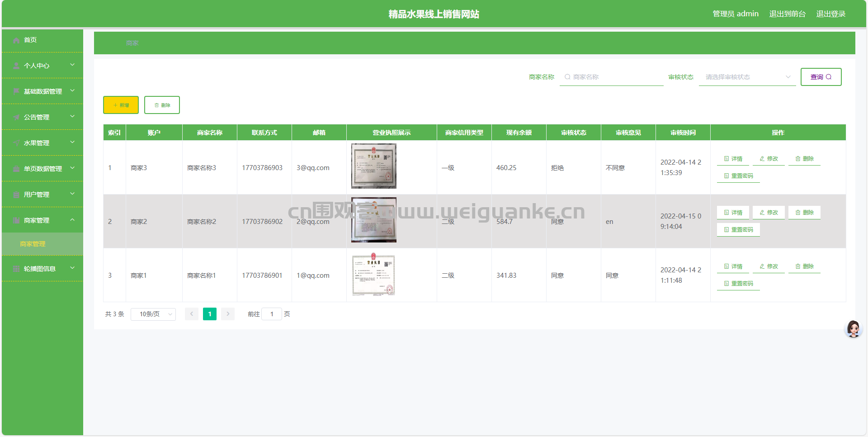
Task: Expand the 基础数据管理 menu
Action: click(42, 91)
